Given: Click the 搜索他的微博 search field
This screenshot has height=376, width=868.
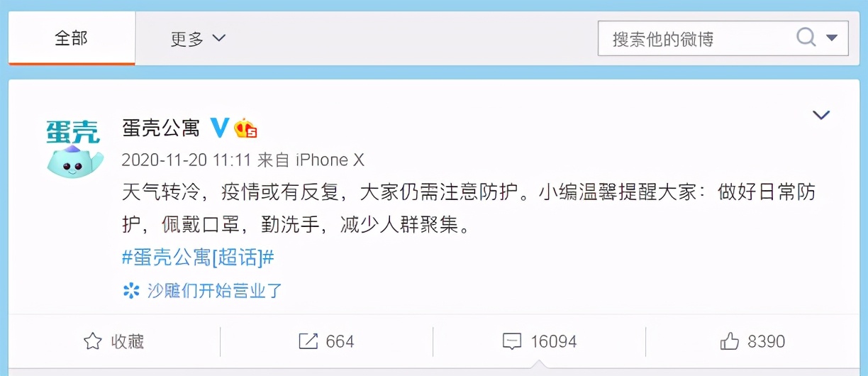Looking at the screenshot, I should click(723, 38).
